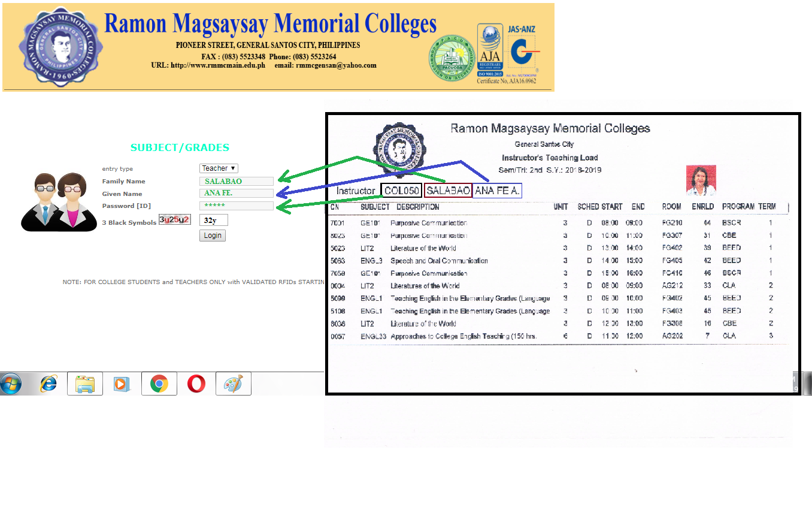
Task: Click the AJA Registrars certification logo
Action: click(x=490, y=50)
